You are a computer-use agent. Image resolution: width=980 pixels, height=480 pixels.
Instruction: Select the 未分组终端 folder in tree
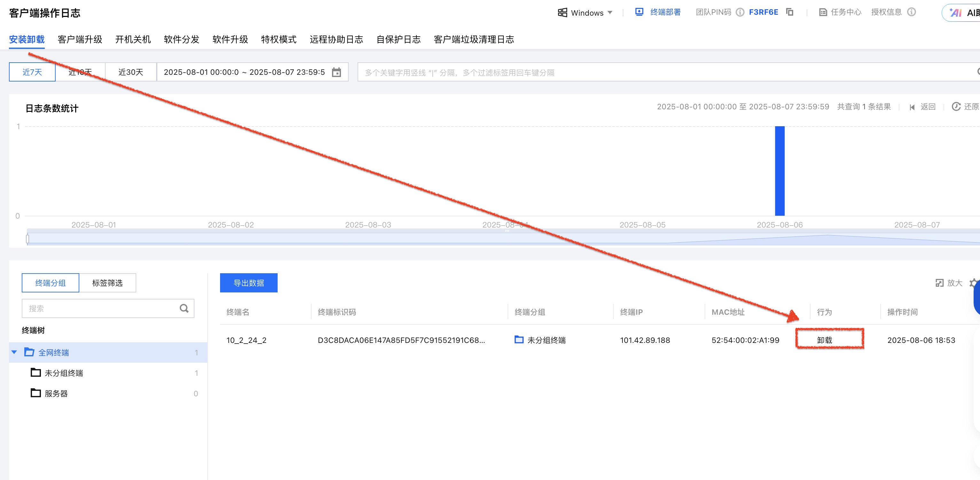tap(64, 373)
